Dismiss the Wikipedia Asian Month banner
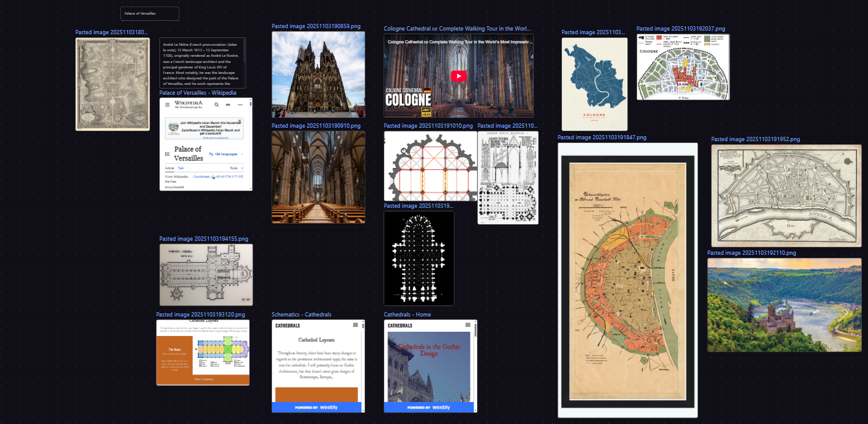The height and width of the screenshot is (424, 868). point(240,120)
